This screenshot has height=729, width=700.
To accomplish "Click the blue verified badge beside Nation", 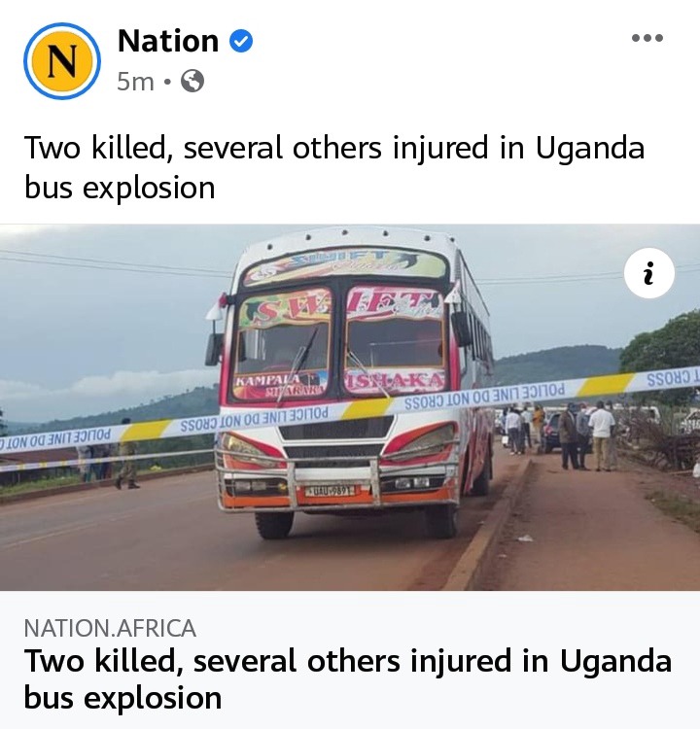I will point(241,41).
